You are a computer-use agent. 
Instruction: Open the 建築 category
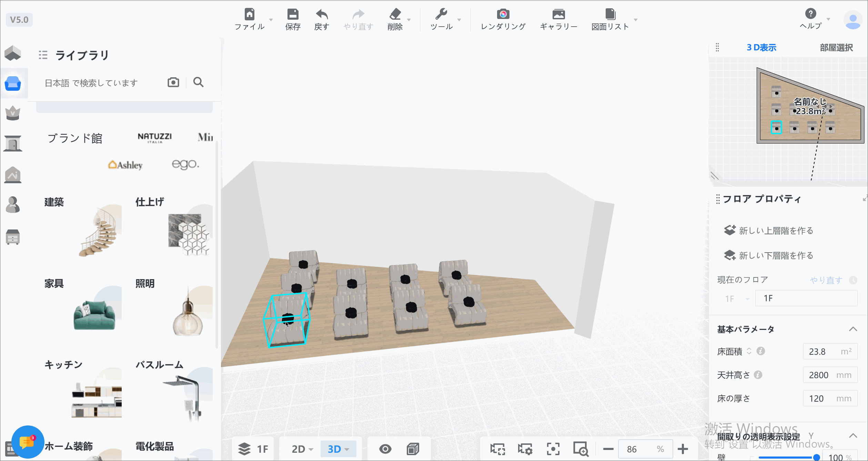pyautogui.click(x=83, y=228)
